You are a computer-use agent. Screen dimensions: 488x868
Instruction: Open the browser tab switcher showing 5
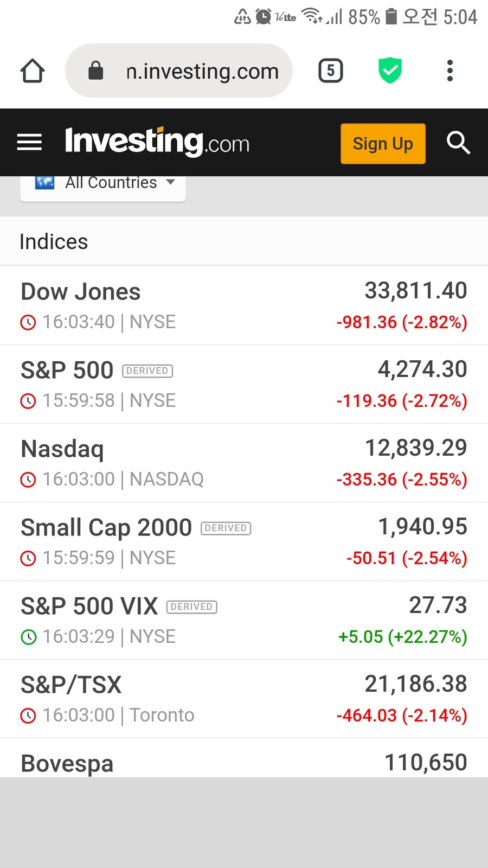[x=330, y=71]
